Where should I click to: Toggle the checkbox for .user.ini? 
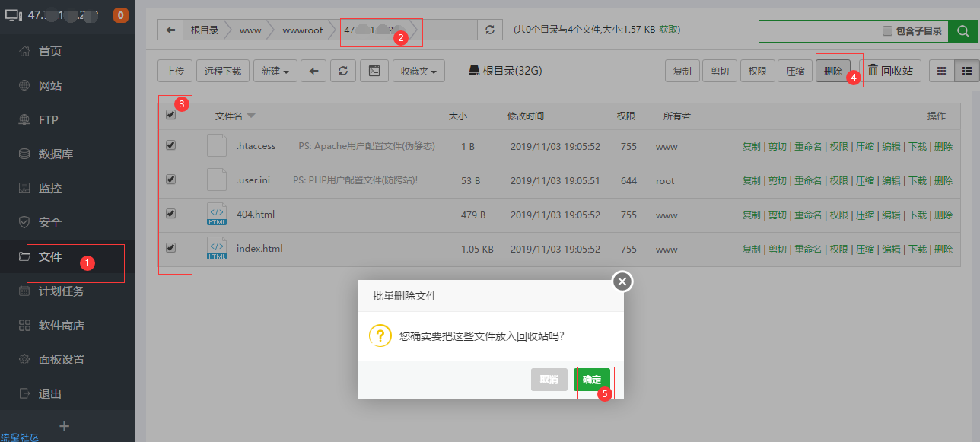click(170, 180)
